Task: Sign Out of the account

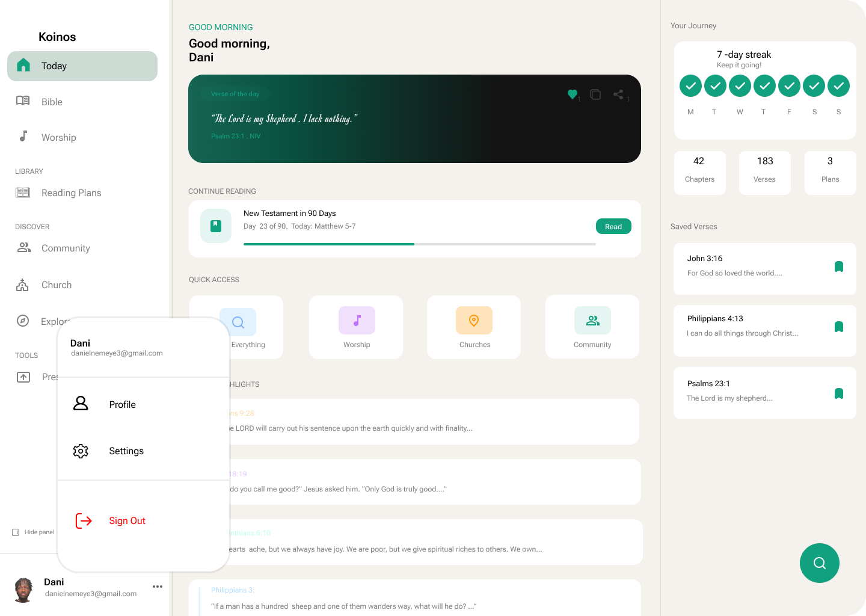Action: coord(127,520)
